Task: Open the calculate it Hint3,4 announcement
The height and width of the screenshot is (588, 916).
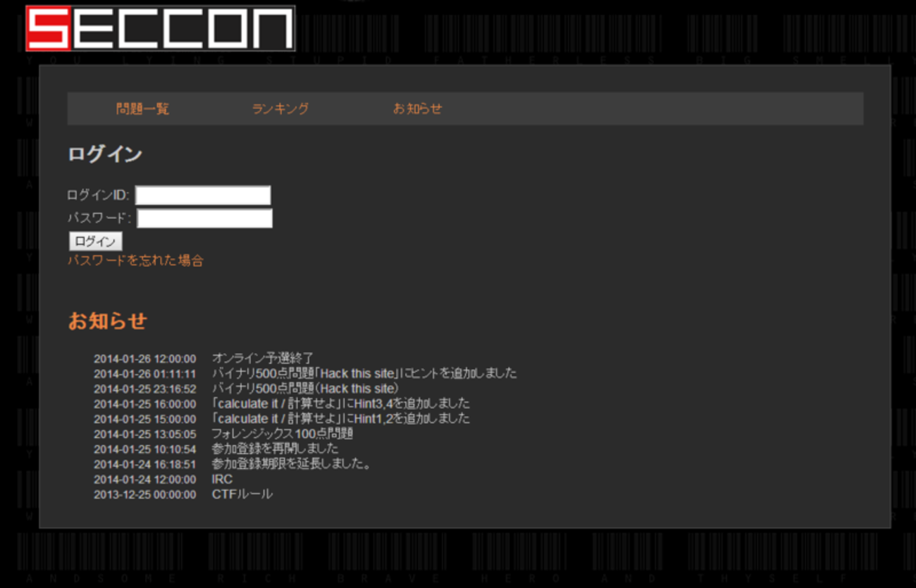Action: [x=340, y=404]
